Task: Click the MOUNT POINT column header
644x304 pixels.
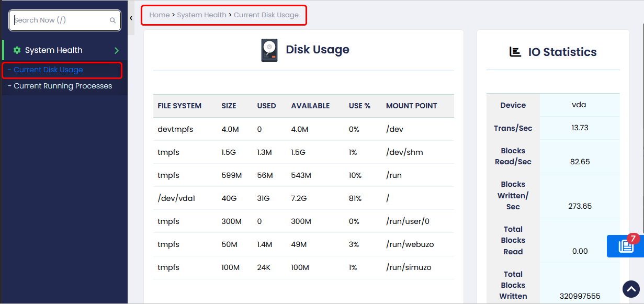Action: point(411,106)
